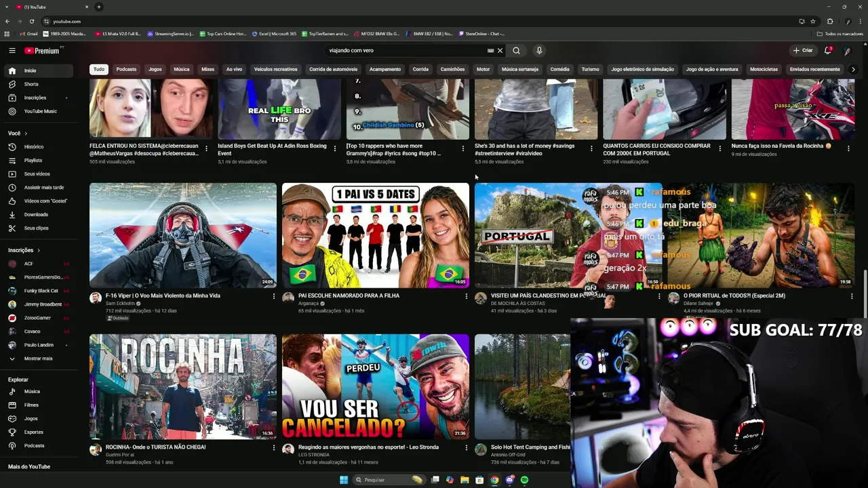Select the Acampamento filter chip

pos(385,69)
